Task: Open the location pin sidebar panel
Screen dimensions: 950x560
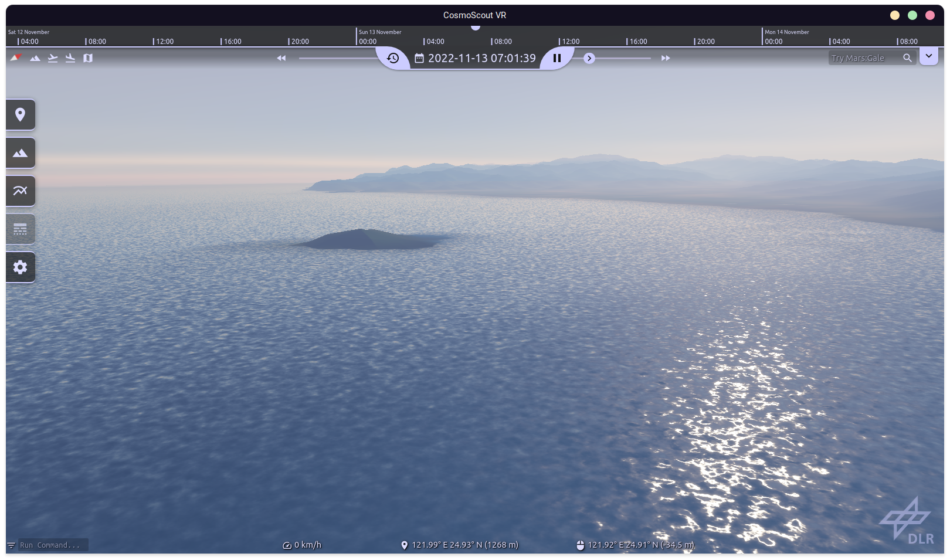Action: point(21,114)
